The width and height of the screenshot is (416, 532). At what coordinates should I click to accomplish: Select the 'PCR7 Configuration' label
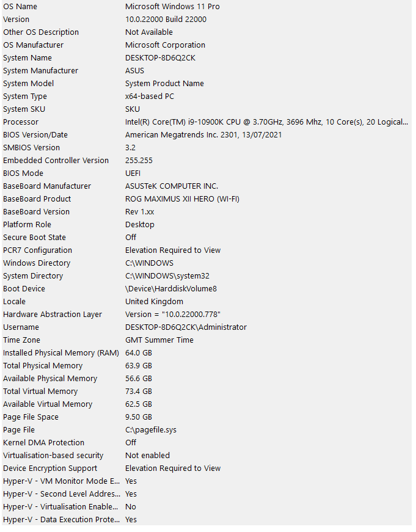(37, 250)
